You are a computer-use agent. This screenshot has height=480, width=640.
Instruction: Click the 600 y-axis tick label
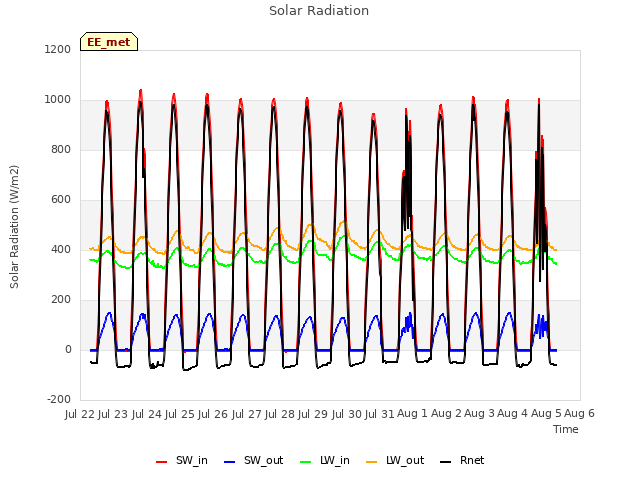click(61, 200)
